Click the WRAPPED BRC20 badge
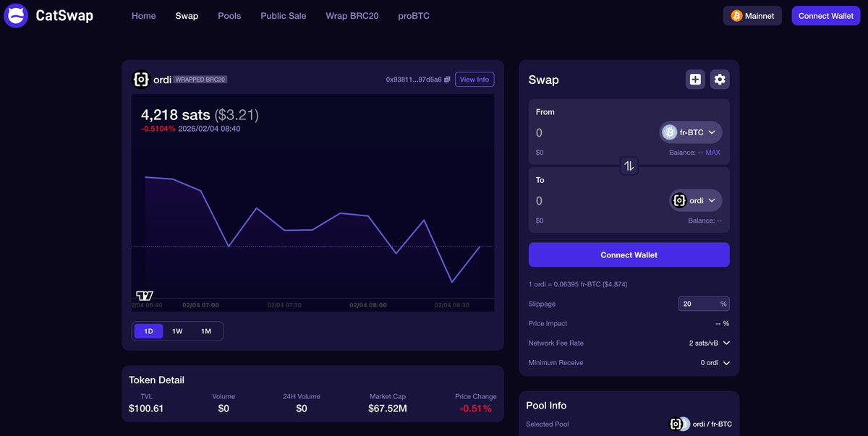 tap(200, 80)
